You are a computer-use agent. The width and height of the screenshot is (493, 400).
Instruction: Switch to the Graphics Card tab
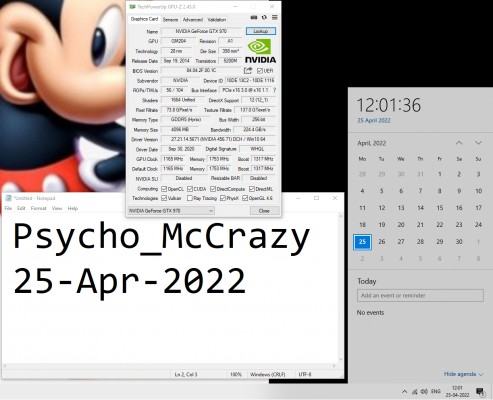pos(144,19)
